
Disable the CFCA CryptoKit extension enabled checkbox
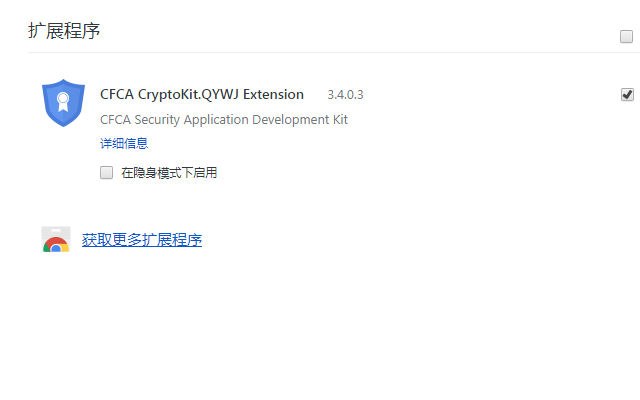tap(627, 95)
